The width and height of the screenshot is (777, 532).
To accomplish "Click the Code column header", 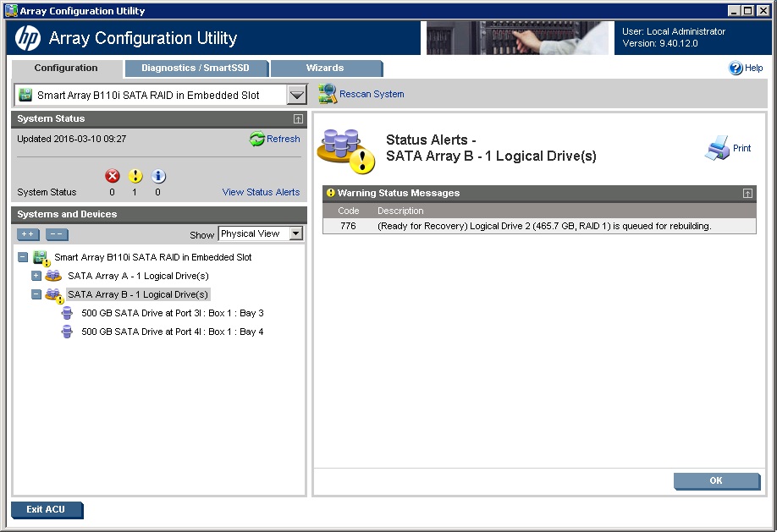I will (x=349, y=211).
